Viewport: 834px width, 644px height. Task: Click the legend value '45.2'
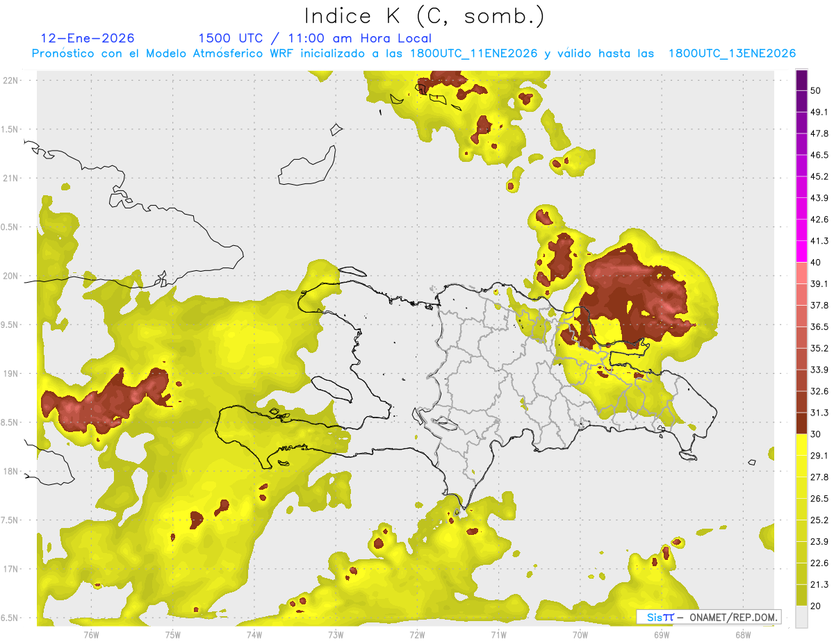(x=819, y=176)
